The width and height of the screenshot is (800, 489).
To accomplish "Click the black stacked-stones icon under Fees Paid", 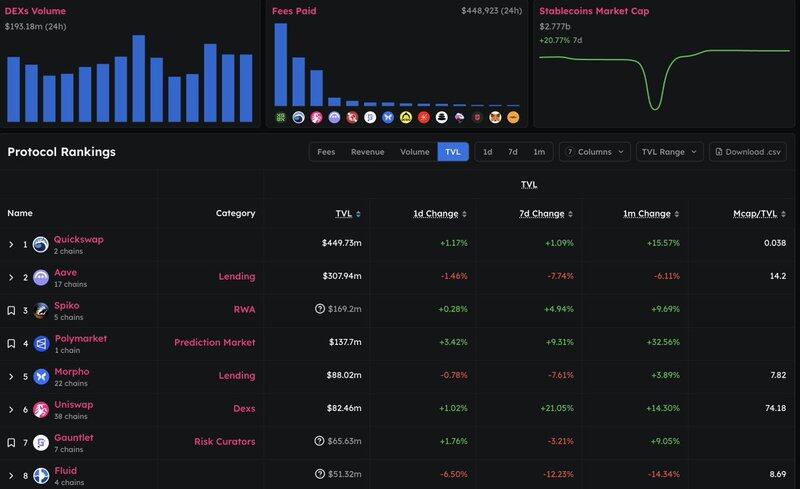I will click(x=441, y=117).
